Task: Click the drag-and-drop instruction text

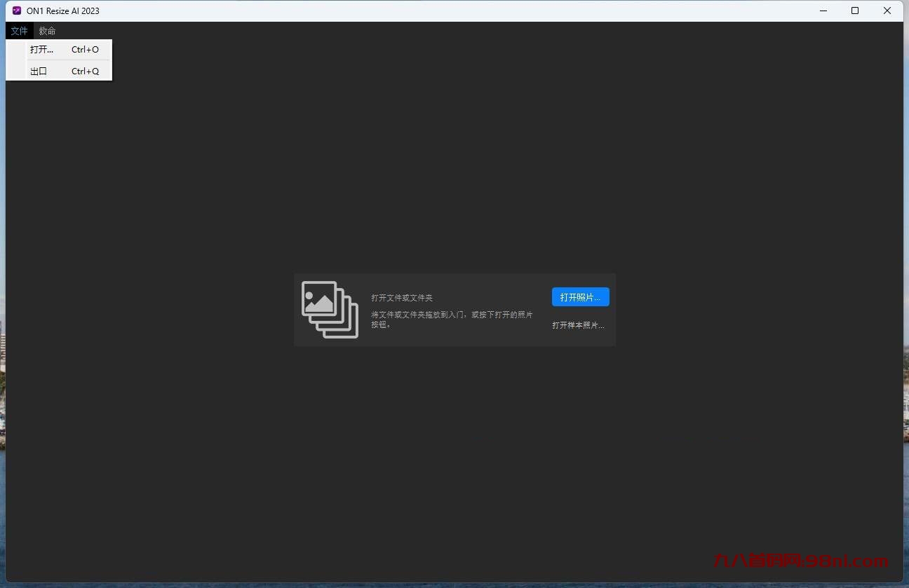Action: (x=452, y=320)
